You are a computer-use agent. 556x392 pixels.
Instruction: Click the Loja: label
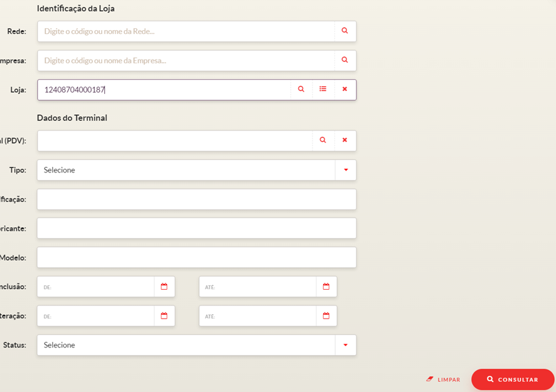point(18,90)
